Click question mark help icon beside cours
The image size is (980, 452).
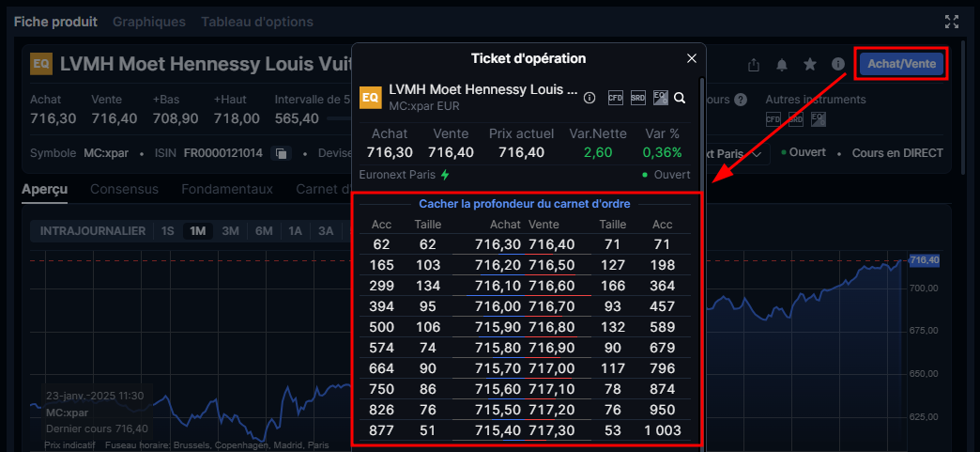[741, 100]
